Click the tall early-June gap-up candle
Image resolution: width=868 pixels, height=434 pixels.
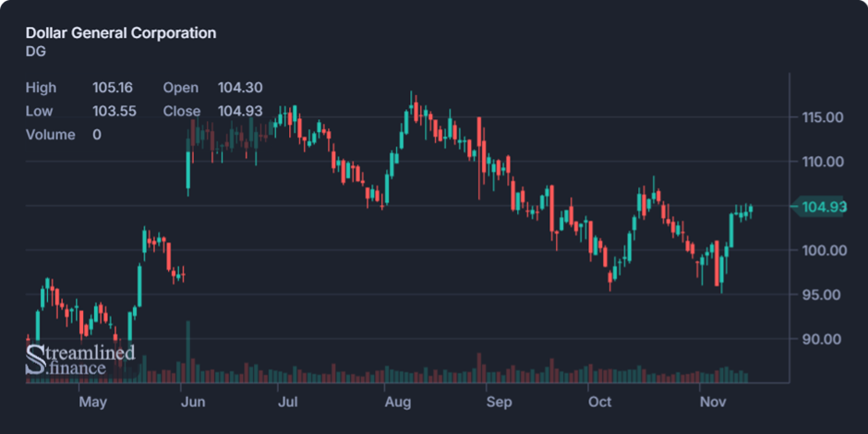188,164
